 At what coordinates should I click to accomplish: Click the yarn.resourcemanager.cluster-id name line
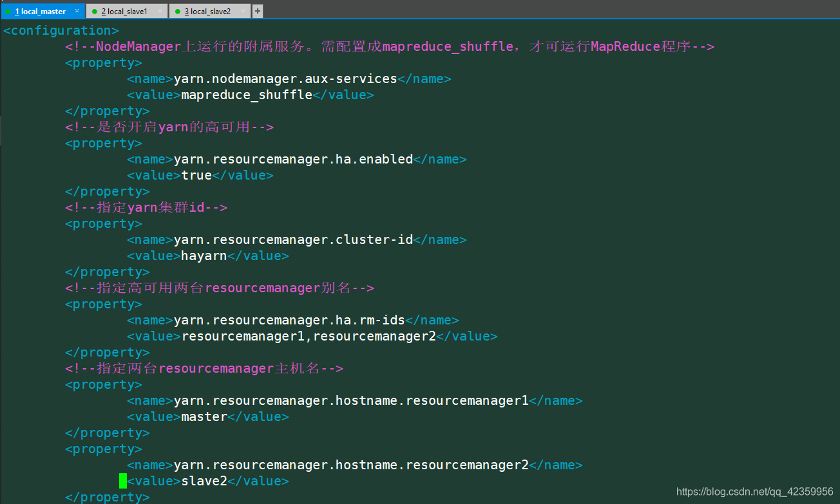(297, 239)
